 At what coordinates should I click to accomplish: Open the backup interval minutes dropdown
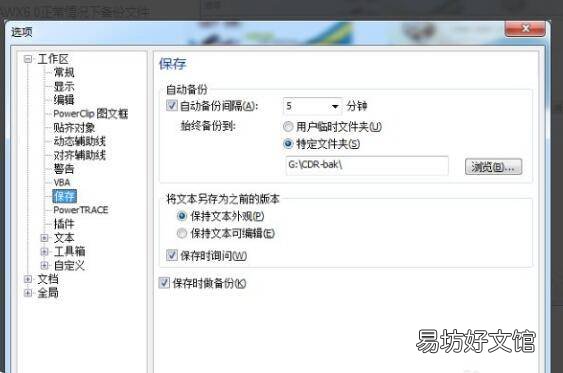coord(335,106)
